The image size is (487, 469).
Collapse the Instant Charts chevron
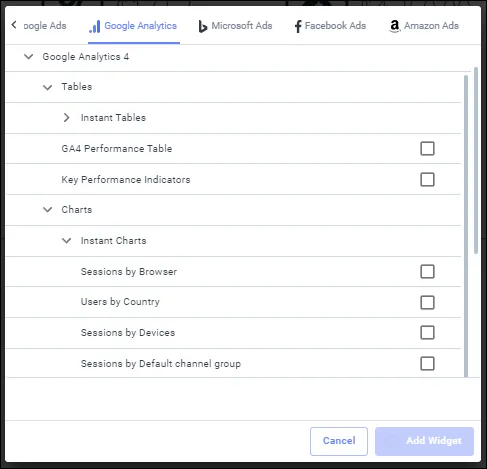[x=67, y=240]
